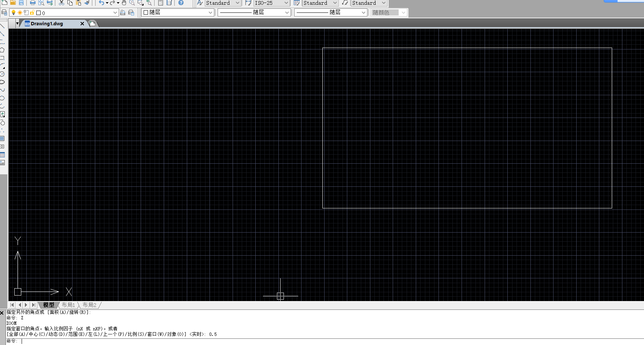Image resolution: width=644 pixels, height=345 pixels.
Task: Open print preview
Action: click(x=41, y=3)
